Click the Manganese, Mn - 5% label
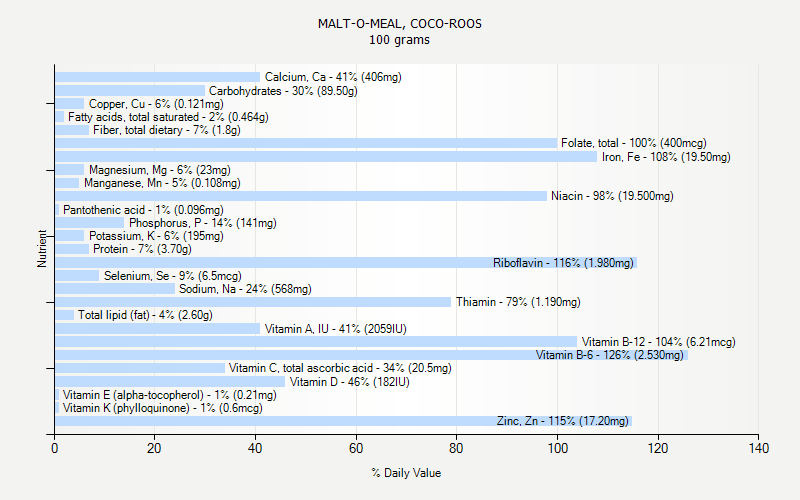The height and width of the screenshot is (500, 800). (162, 183)
